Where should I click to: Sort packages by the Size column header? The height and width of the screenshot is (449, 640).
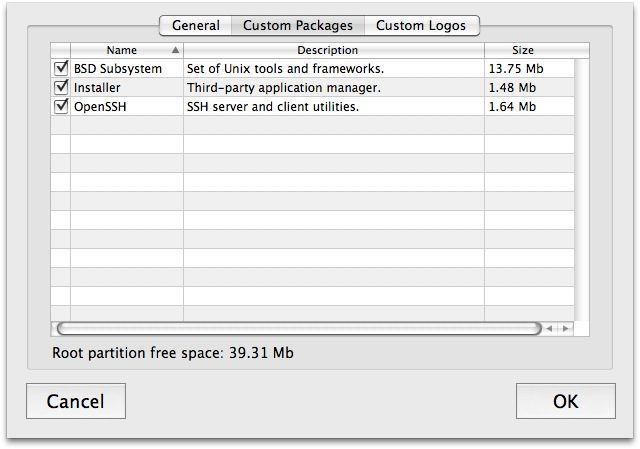tap(522, 50)
